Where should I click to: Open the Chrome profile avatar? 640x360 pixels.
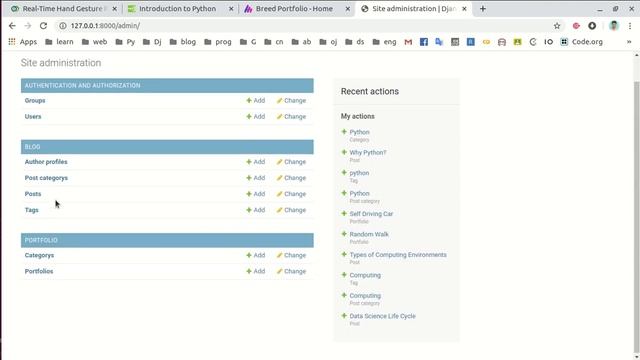613,26
